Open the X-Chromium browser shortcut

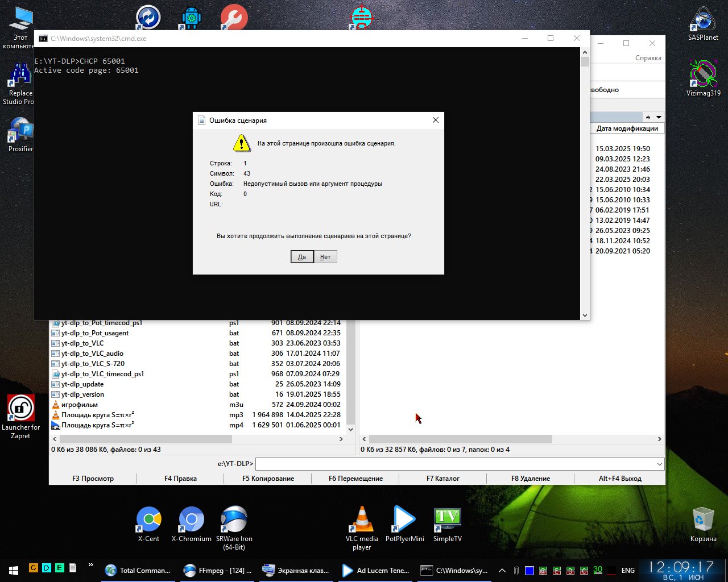(x=191, y=521)
